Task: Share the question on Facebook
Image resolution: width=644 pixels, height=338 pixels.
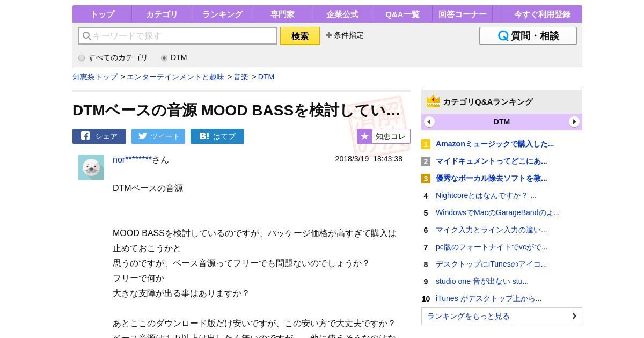Action: (x=99, y=136)
